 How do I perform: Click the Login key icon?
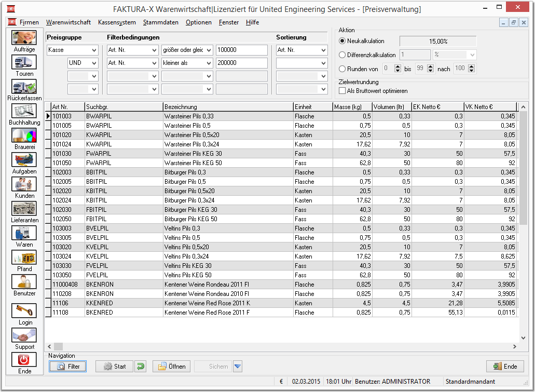point(24,310)
